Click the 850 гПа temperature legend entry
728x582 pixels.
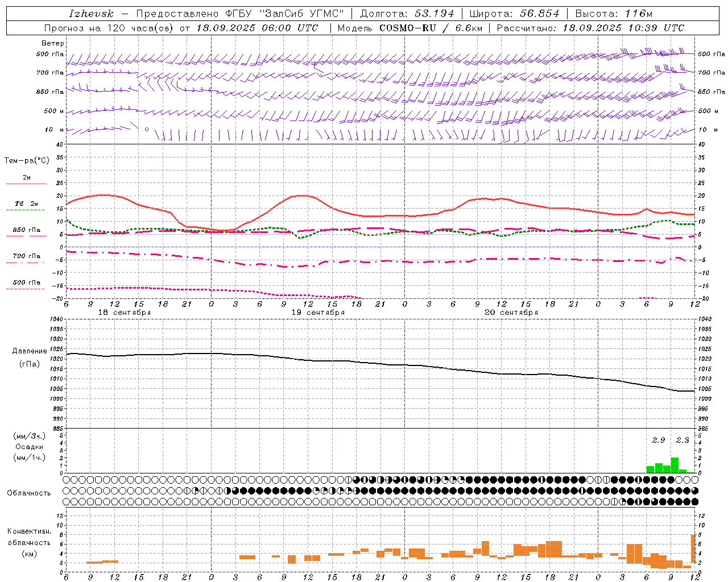coord(27,230)
